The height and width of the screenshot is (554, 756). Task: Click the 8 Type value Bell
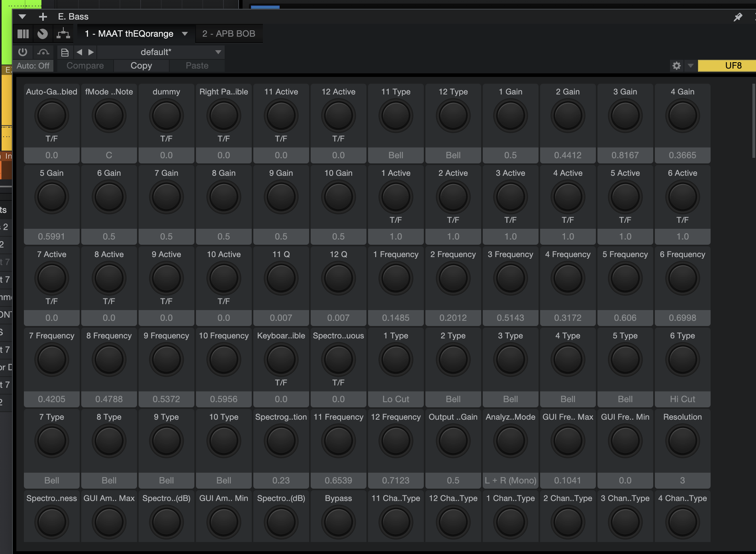(x=109, y=481)
